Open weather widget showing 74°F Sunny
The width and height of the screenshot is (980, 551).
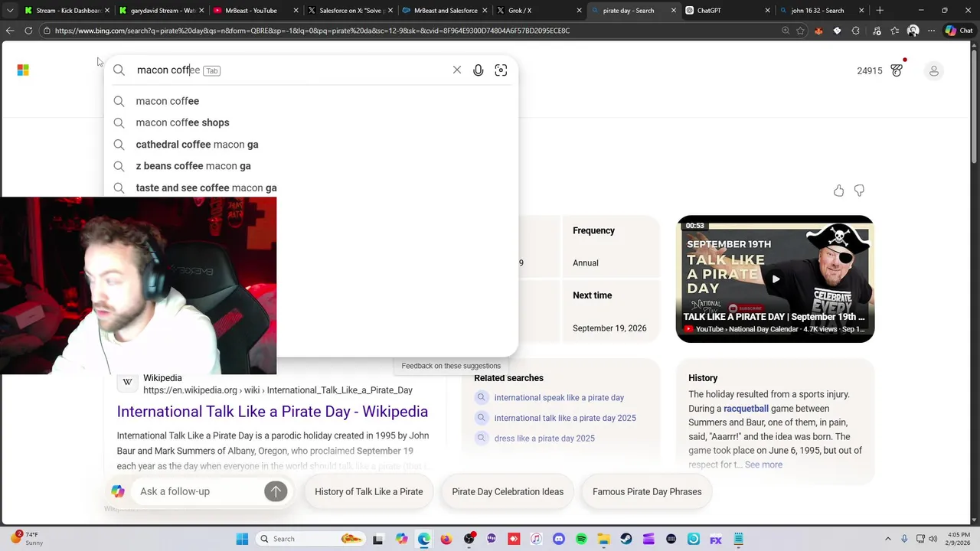27,539
